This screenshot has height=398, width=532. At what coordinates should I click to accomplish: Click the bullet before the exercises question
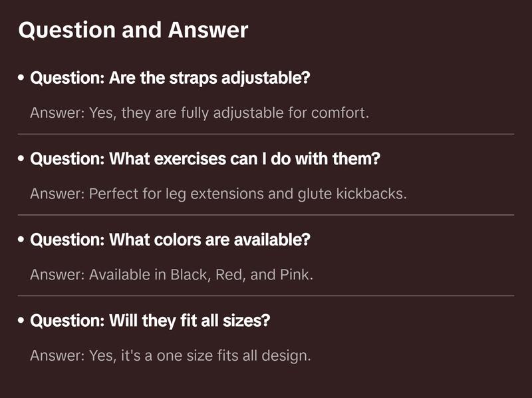pyautogui.click(x=22, y=160)
